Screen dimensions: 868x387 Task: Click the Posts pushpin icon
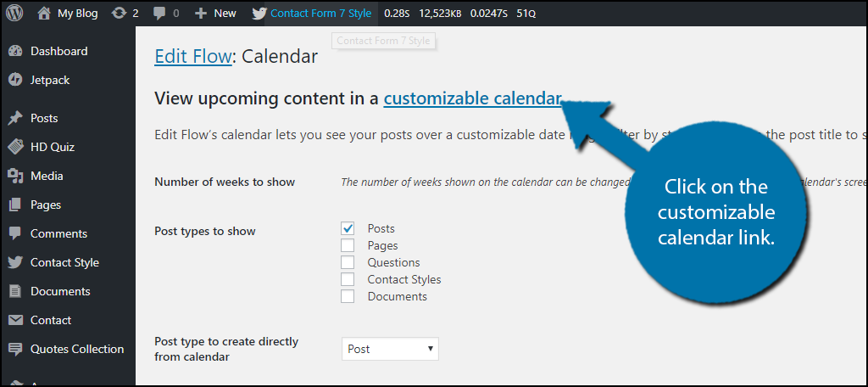[15, 118]
